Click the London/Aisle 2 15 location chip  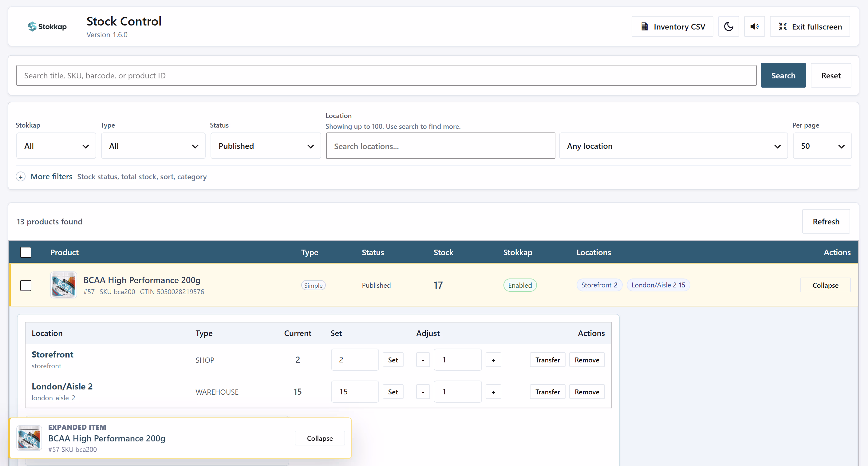pyautogui.click(x=658, y=285)
